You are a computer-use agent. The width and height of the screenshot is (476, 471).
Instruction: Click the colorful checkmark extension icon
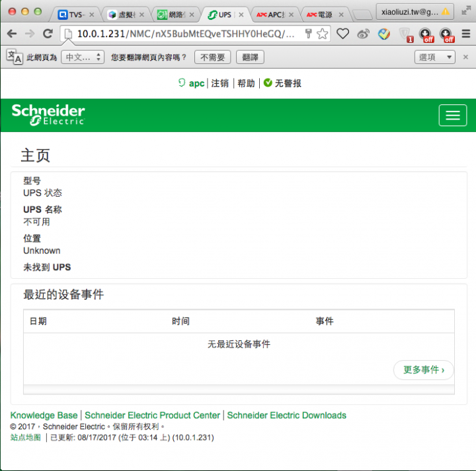pyautogui.click(x=383, y=34)
